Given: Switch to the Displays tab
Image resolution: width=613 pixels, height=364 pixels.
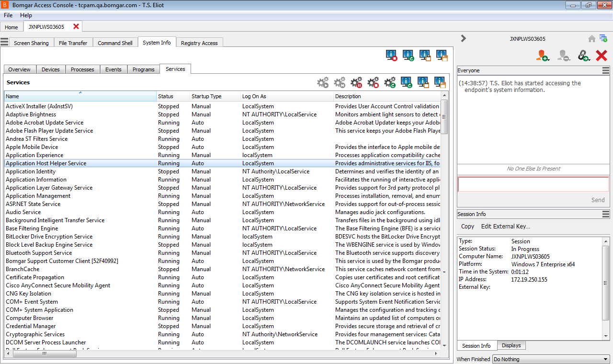Looking at the screenshot, I should pyautogui.click(x=511, y=345).
